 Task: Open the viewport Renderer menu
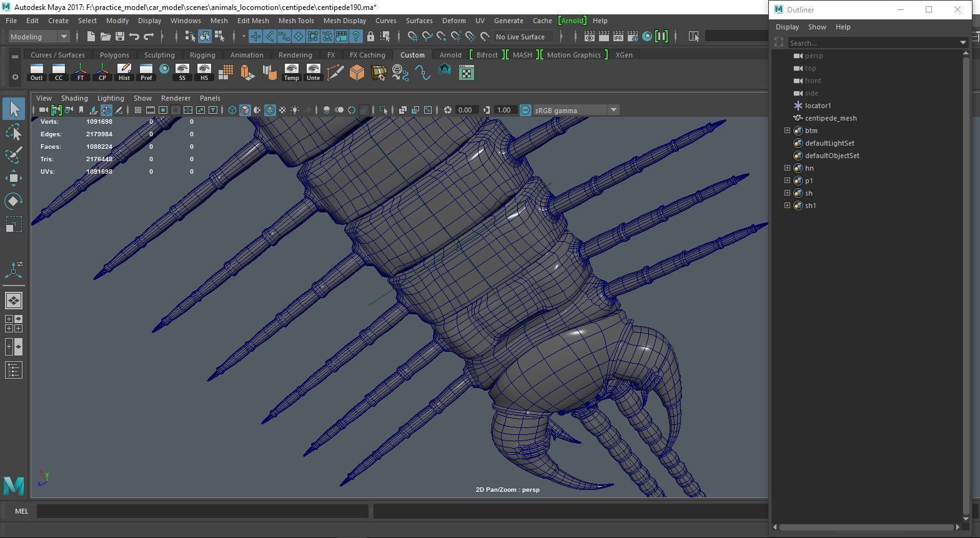tap(176, 98)
